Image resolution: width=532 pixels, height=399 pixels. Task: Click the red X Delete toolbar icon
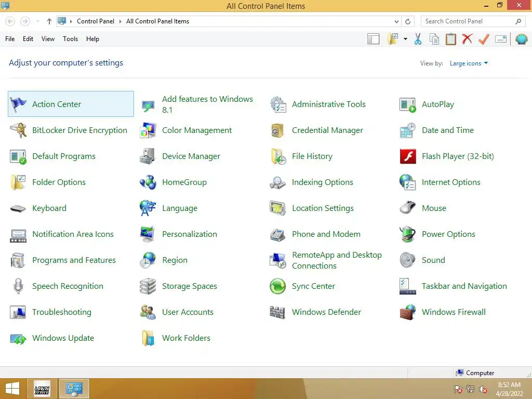coord(467,39)
